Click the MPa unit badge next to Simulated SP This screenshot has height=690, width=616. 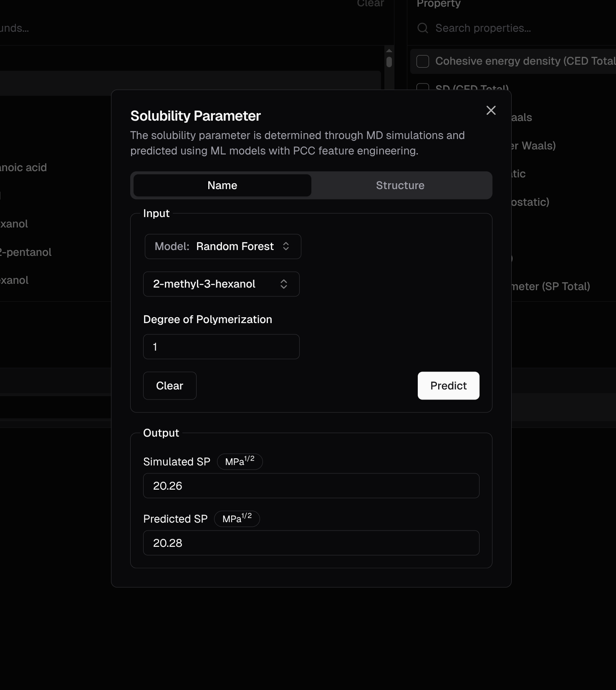click(240, 461)
